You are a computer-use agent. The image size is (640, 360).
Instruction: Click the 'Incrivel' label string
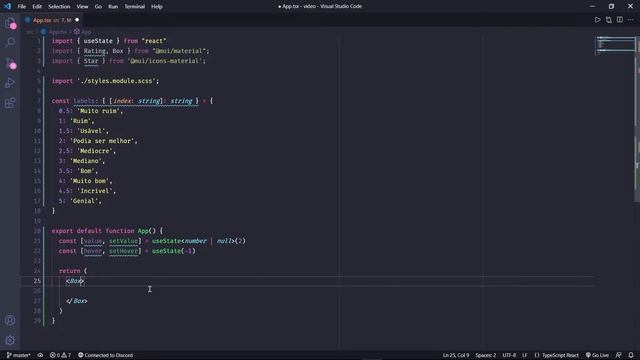click(95, 191)
